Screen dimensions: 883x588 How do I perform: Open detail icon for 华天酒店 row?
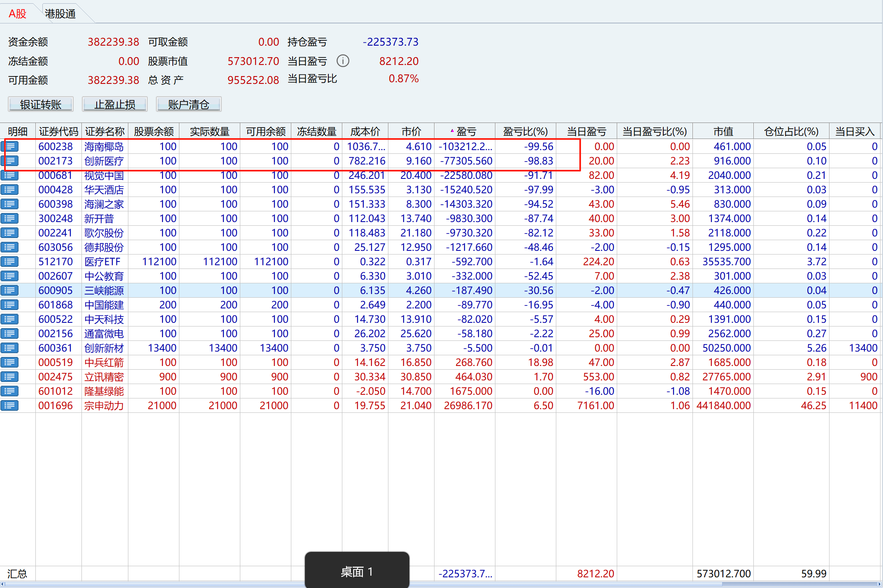tap(9, 190)
